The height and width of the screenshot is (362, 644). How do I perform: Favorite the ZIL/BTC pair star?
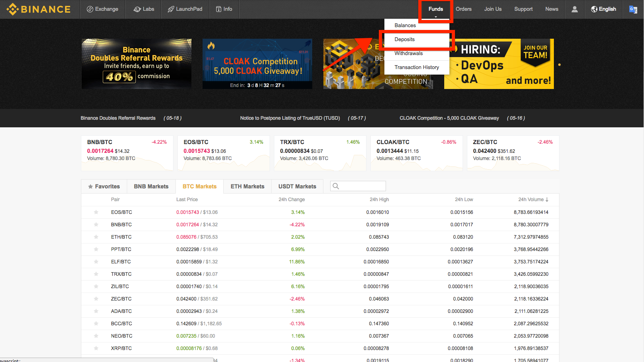[x=96, y=287]
